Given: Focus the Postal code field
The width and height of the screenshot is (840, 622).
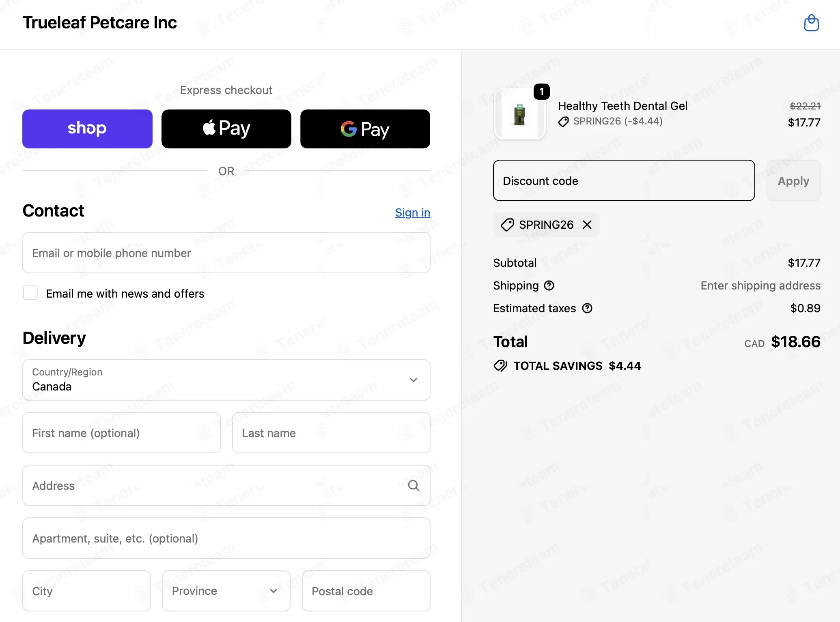Looking at the screenshot, I should (366, 591).
